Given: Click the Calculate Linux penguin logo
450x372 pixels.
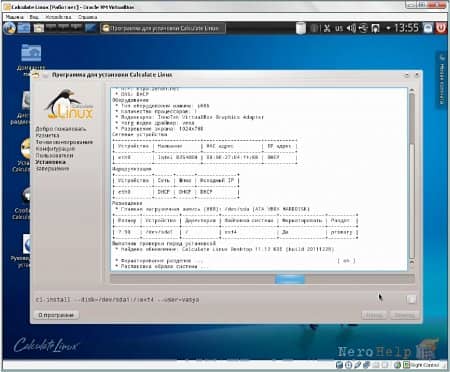Looking at the screenshot, I should 69,105.
